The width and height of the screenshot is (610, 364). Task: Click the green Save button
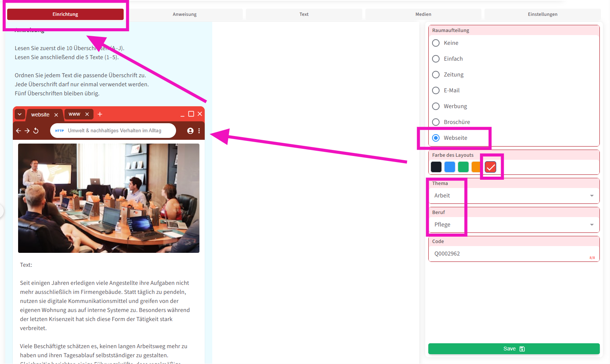click(513, 349)
